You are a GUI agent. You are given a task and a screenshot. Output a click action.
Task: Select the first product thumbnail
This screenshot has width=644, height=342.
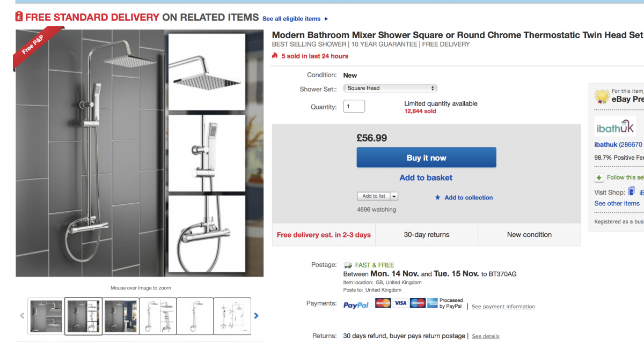tap(46, 316)
